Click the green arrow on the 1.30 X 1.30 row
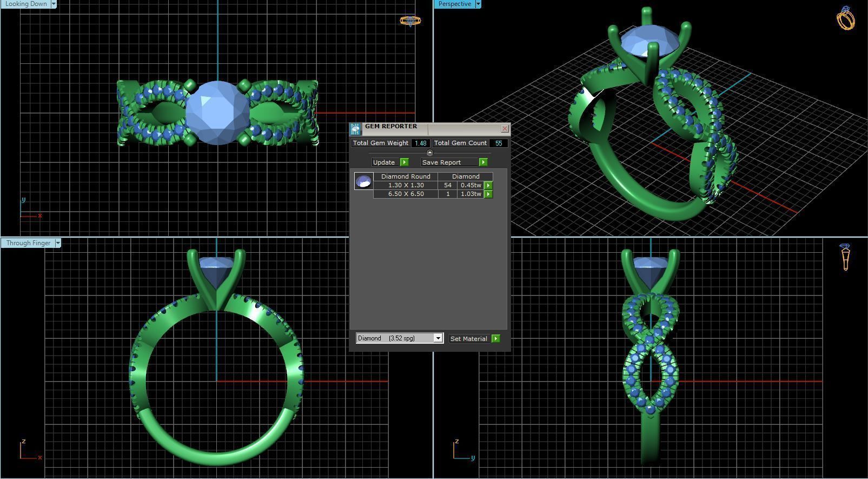Screen dimensions: 868x479 coord(488,185)
